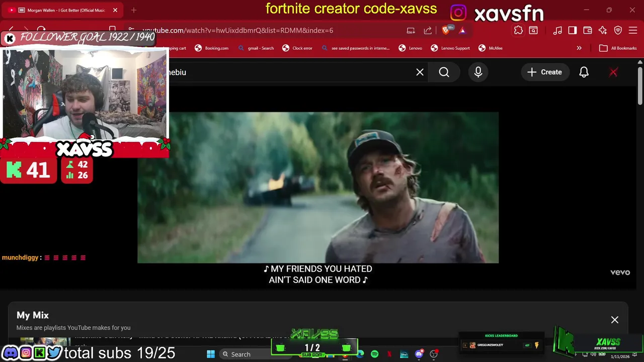This screenshot has height=362, width=644.
Task: Open the Leo AI sparkle icon
Action: coord(603,30)
